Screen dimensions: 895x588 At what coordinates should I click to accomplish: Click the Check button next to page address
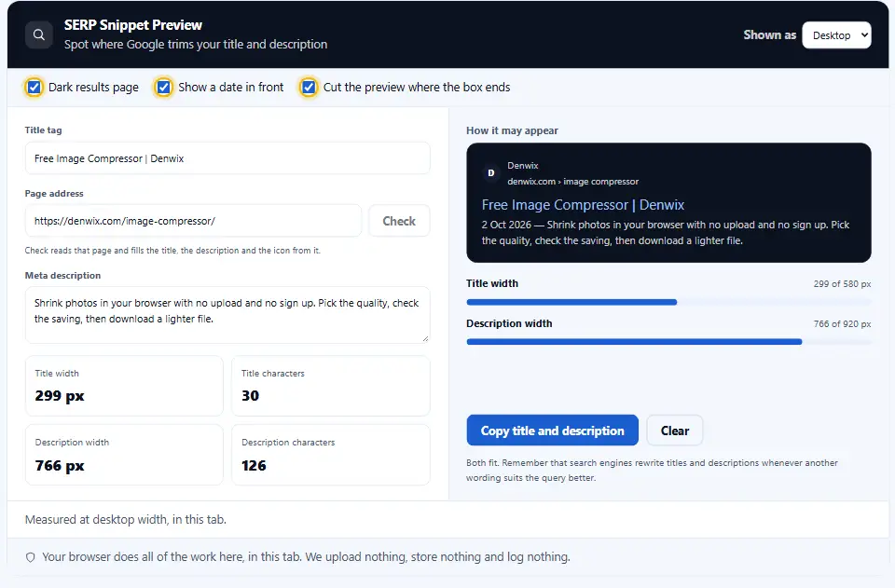pyautogui.click(x=399, y=221)
